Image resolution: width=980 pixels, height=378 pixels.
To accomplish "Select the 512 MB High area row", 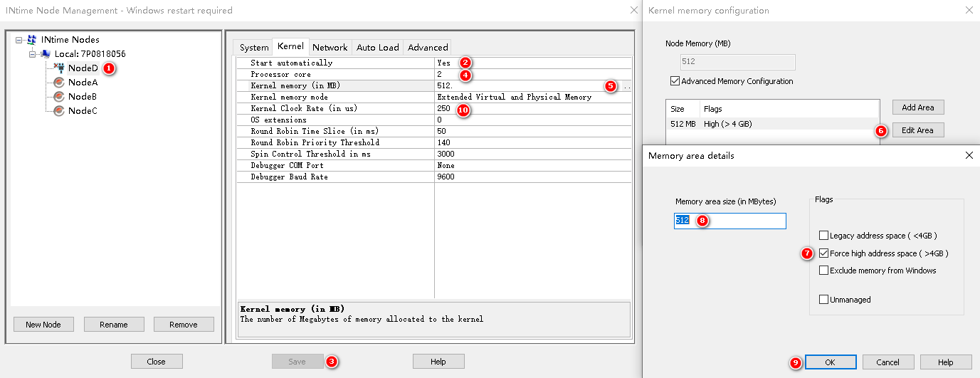I will pyautogui.click(x=772, y=124).
